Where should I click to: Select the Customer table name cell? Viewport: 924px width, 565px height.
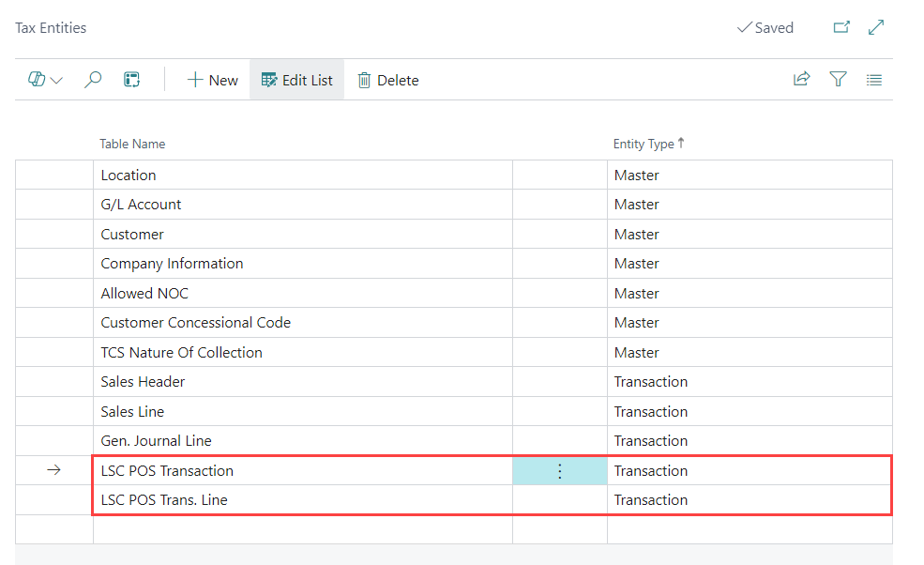pos(303,234)
